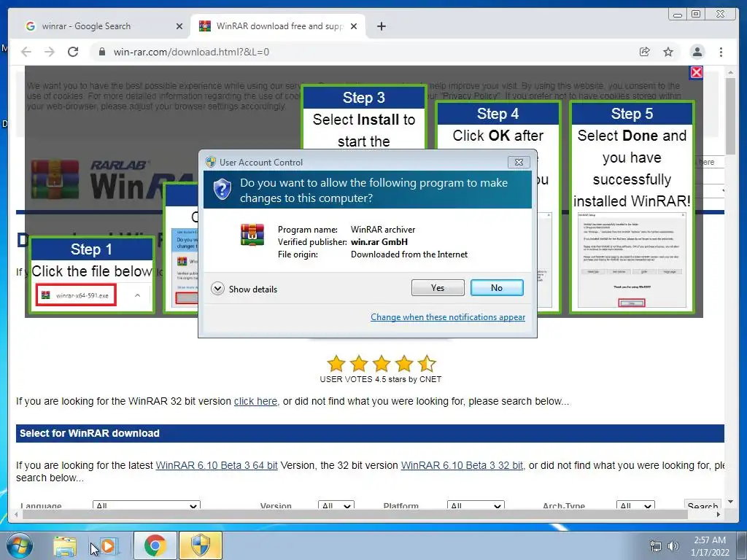747x560 pixels.
Task: Open Version dropdown
Action: pos(336,505)
